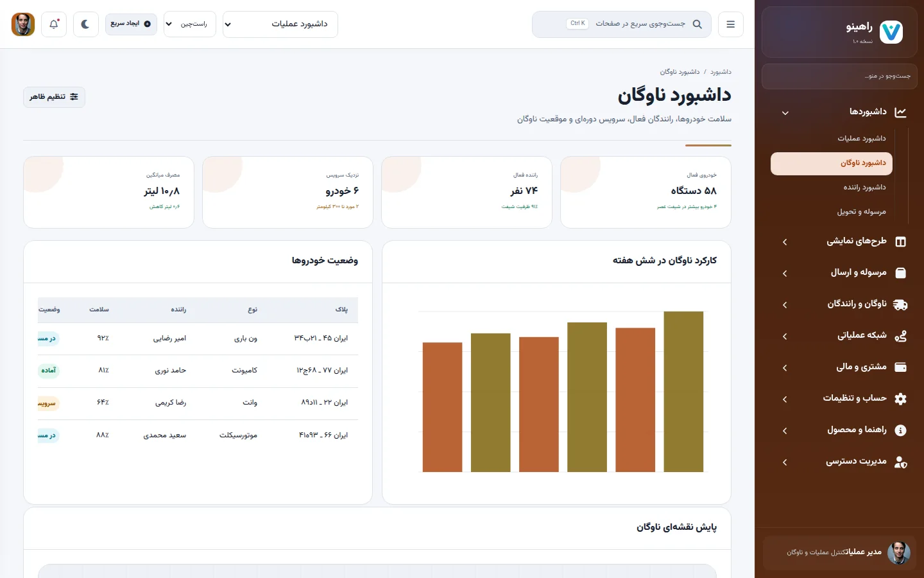This screenshot has width=924, height=578.
Task: Click the آماده status badge
Action: [x=49, y=371]
